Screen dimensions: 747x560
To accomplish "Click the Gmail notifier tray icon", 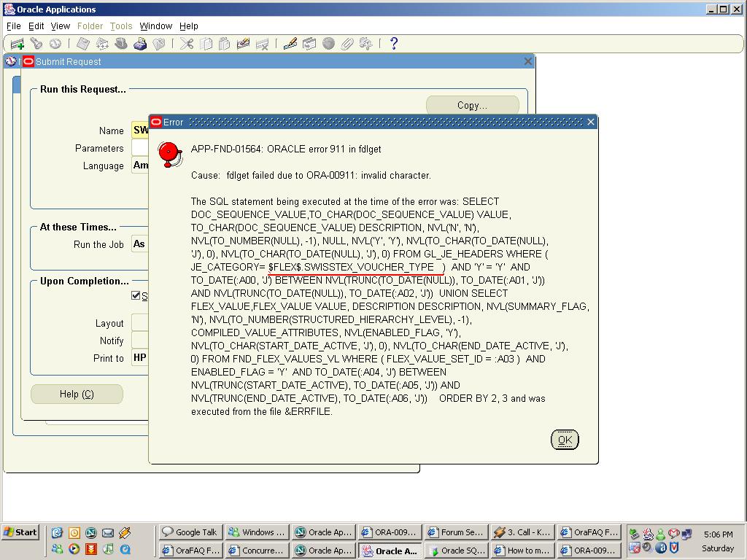I will pyautogui.click(x=673, y=533).
